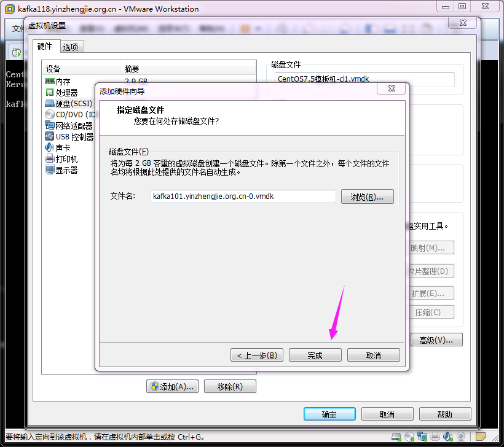Click the CentOS7.5 vmdk disk file field

coord(364,79)
